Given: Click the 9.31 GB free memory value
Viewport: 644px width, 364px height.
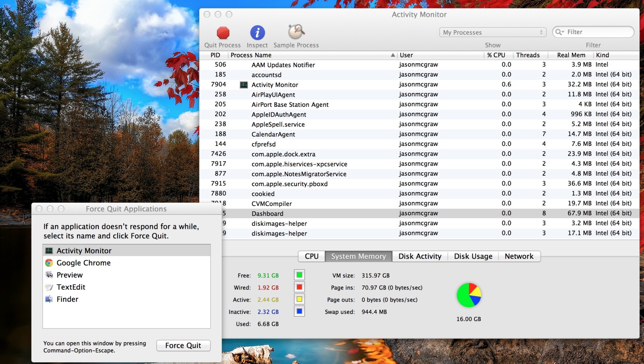Looking at the screenshot, I should click(x=268, y=276).
